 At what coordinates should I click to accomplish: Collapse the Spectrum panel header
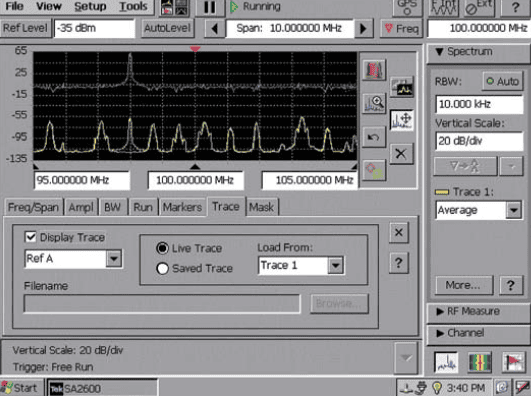(478, 52)
